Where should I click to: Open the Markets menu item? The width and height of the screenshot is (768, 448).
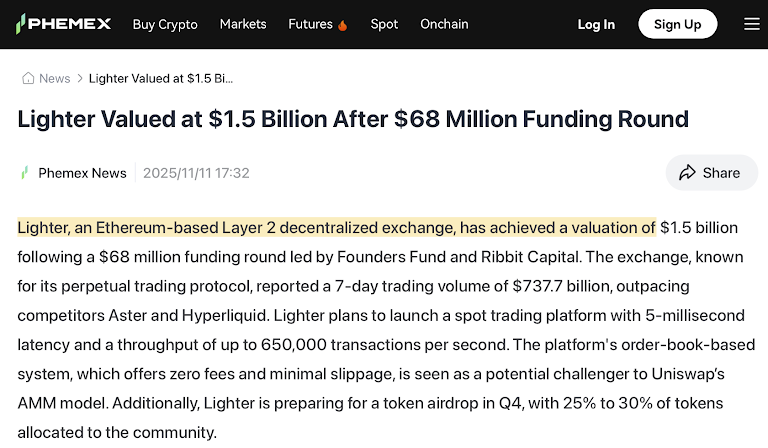(x=243, y=24)
